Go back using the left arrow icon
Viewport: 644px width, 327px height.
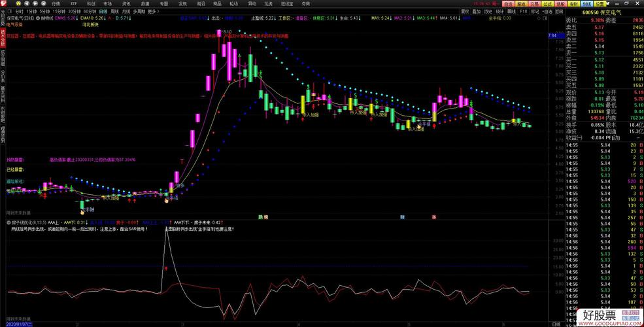click(27, 4)
